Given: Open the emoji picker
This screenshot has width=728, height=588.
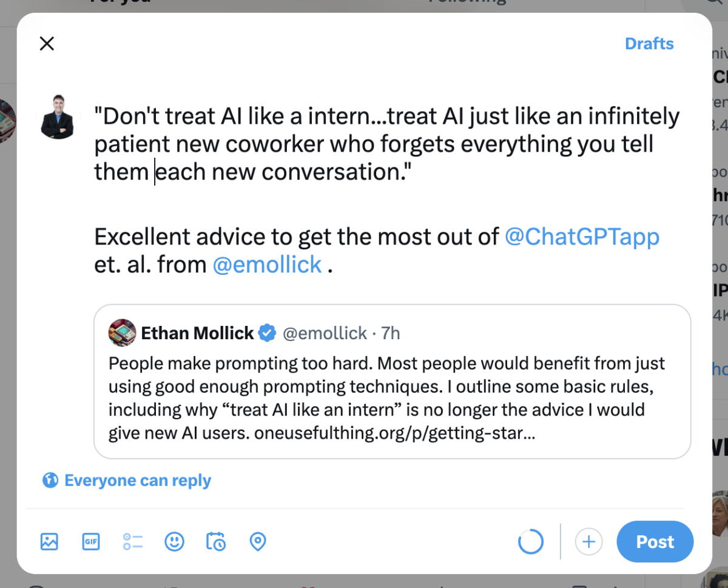Looking at the screenshot, I should pos(175,541).
